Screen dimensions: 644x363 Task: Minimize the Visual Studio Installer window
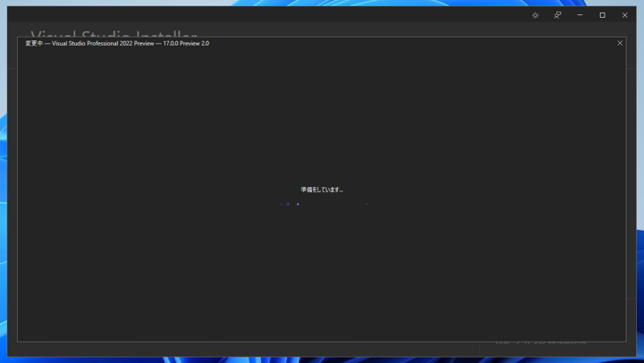pyautogui.click(x=580, y=15)
